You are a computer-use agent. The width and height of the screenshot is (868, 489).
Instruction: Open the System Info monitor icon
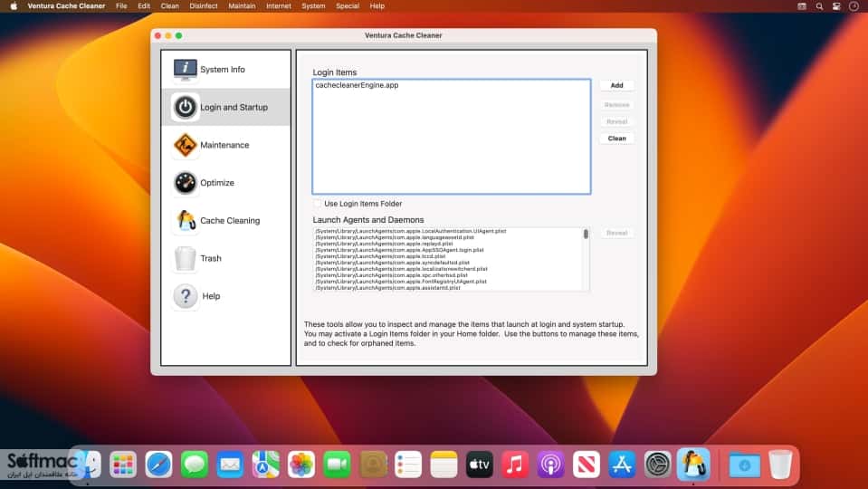click(x=185, y=70)
